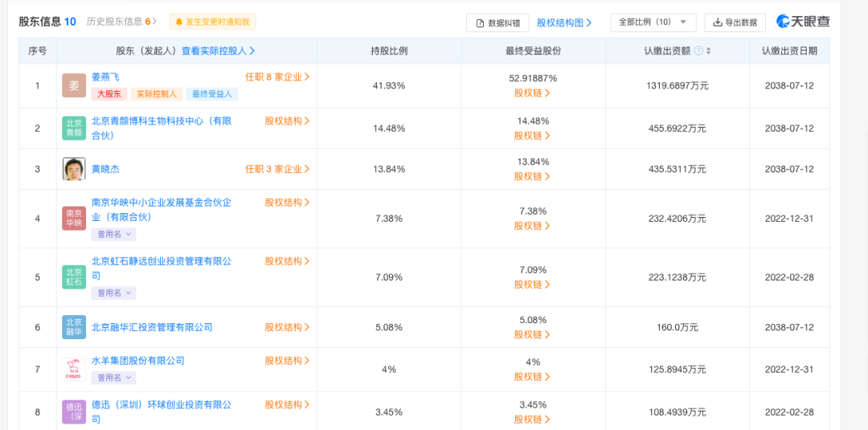Click the 水羊集团 company logo
This screenshot has width=868, height=430.
click(x=74, y=369)
